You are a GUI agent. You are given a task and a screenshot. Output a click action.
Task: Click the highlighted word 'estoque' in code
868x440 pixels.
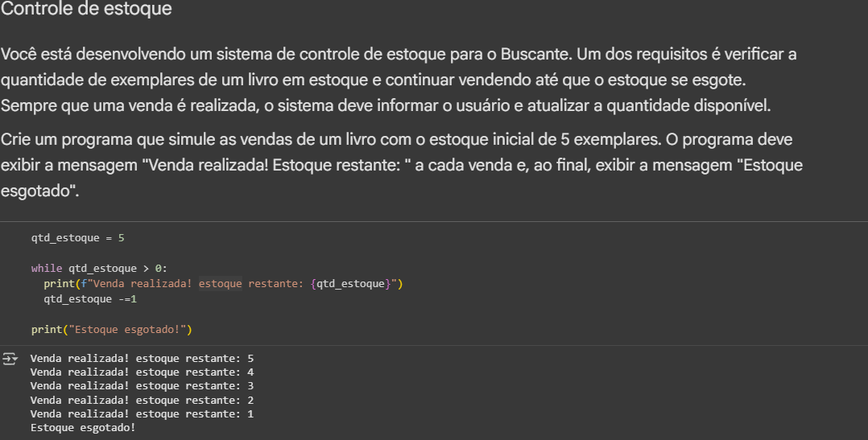[220, 284]
